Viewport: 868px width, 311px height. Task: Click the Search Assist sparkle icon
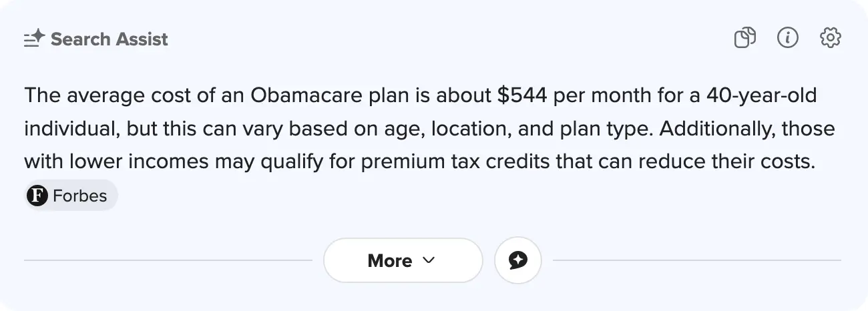point(34,39)
